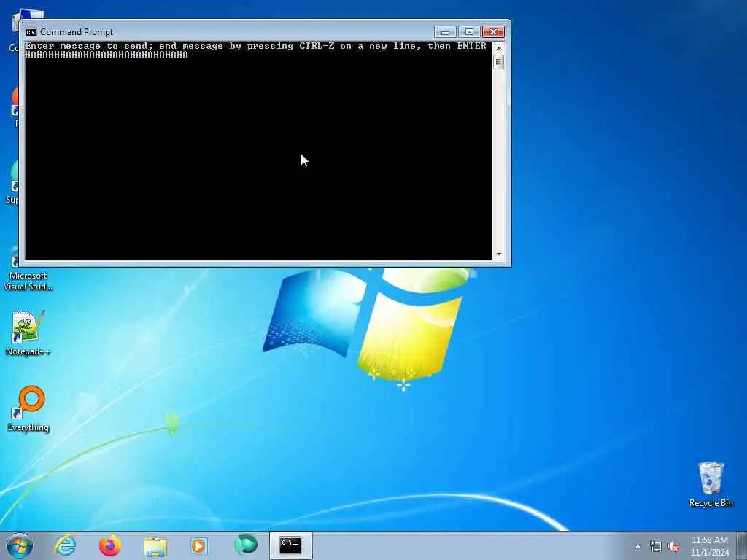Grab the Command Prompt vertical scroll thumb
747x560 pixels.
pos(499,62)
